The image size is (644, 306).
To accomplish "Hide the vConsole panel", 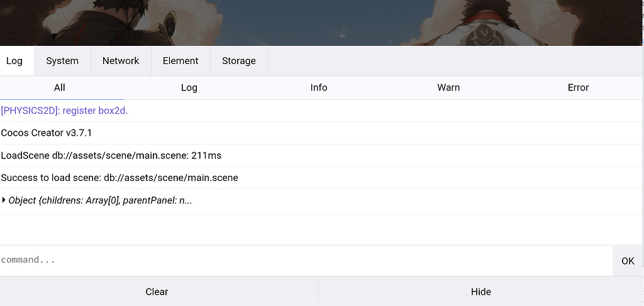I will click(481, 292).
